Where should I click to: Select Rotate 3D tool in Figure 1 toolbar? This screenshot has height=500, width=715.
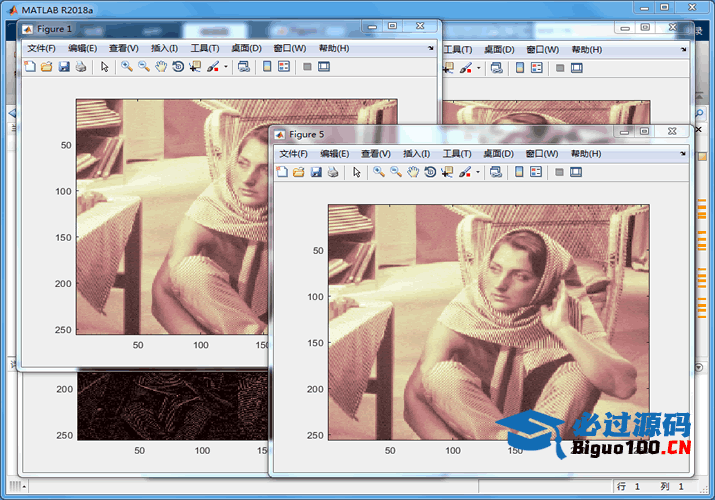pyautogui.click(x=178, y=67)
